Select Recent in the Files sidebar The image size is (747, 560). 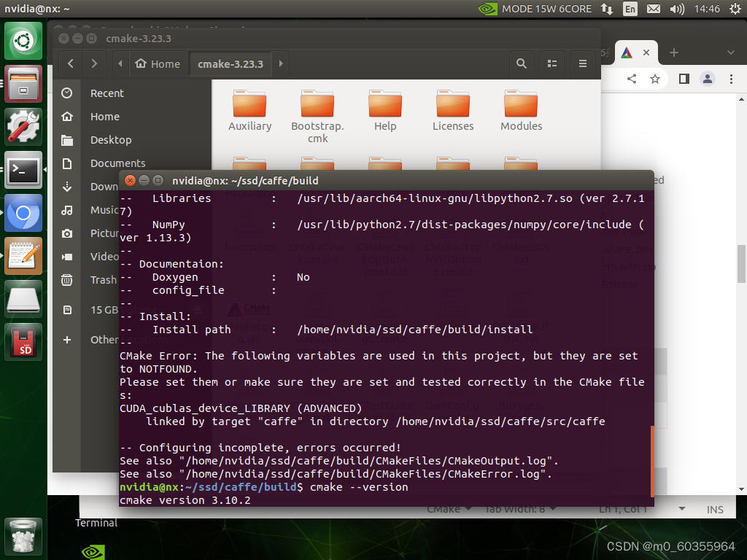pyautogui.click(x=107, y=93)
